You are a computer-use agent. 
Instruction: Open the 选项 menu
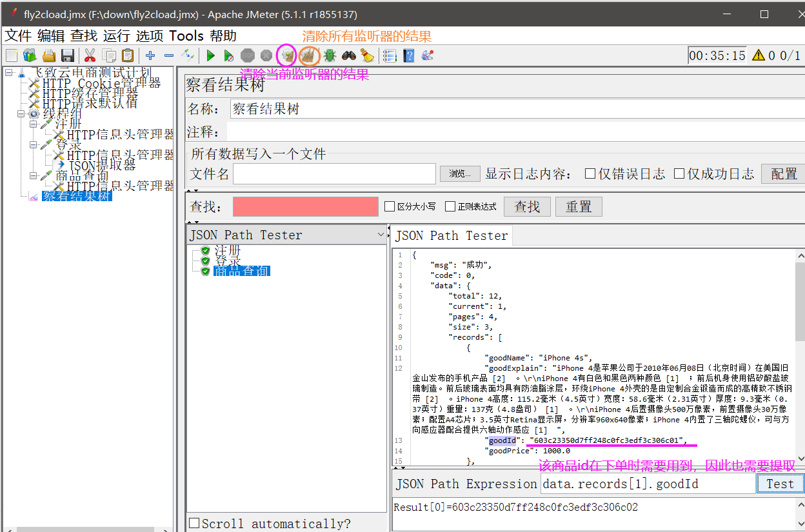[150, 36]
